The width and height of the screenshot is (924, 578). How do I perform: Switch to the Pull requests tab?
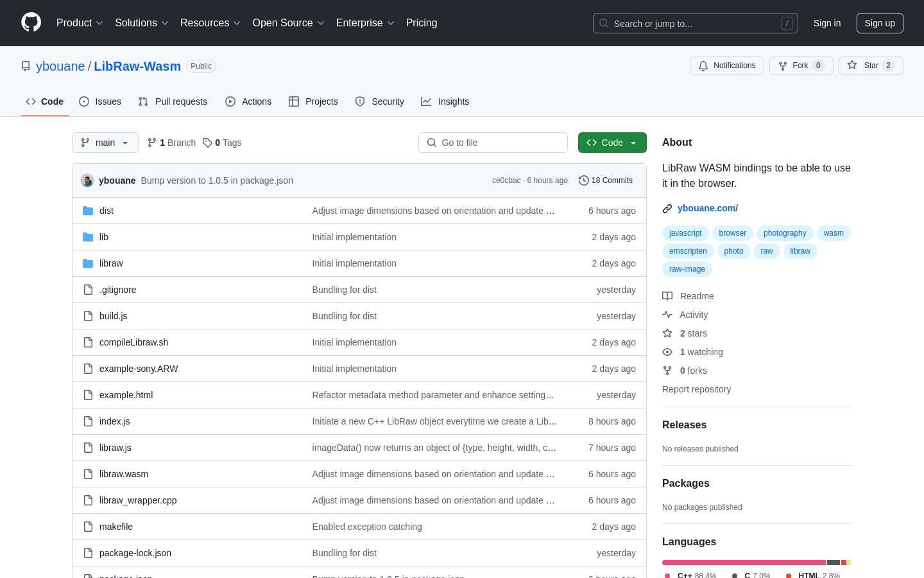(x=173, y=101)
